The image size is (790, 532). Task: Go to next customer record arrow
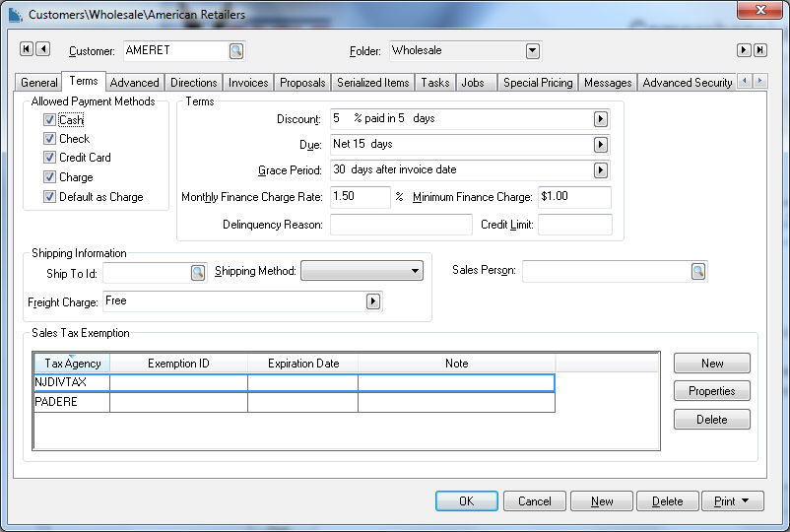tap(744, 50)
